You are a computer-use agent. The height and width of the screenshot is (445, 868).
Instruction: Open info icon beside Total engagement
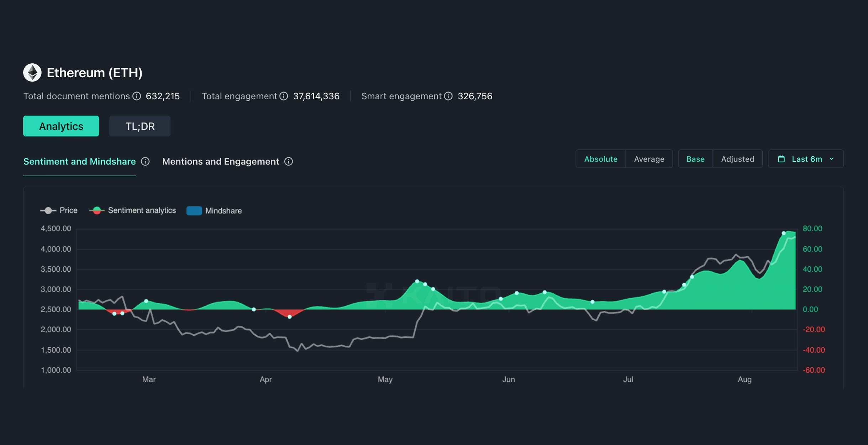coord(284,96)
